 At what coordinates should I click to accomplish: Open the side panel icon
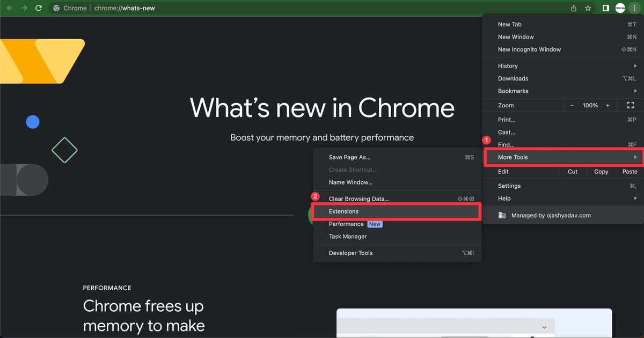605,8
